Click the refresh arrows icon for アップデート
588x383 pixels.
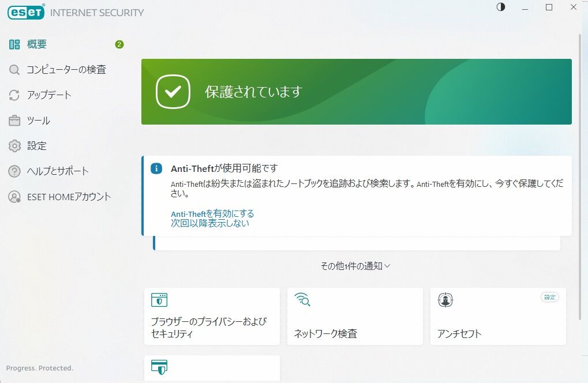click(x=14, y=95)
